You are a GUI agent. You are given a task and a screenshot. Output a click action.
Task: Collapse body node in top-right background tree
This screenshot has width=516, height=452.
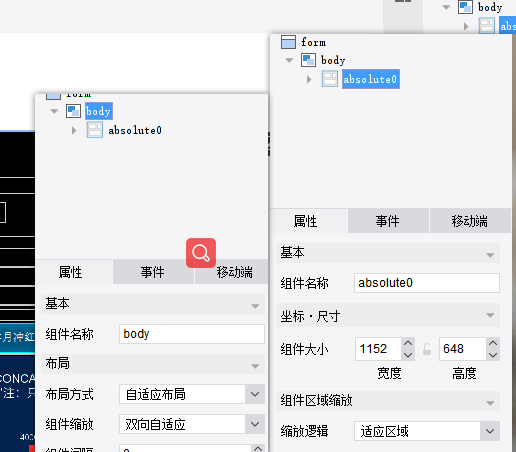(446, 7)
